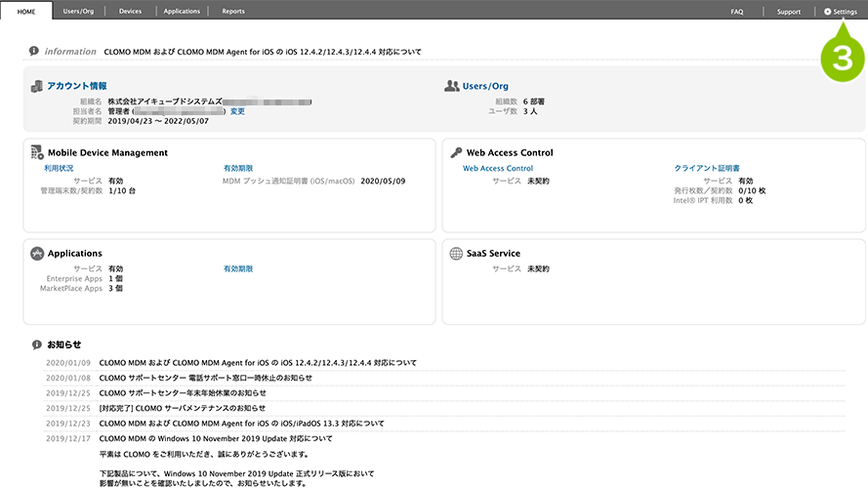Open the クライアント証明書 link

tap(707, 168)
